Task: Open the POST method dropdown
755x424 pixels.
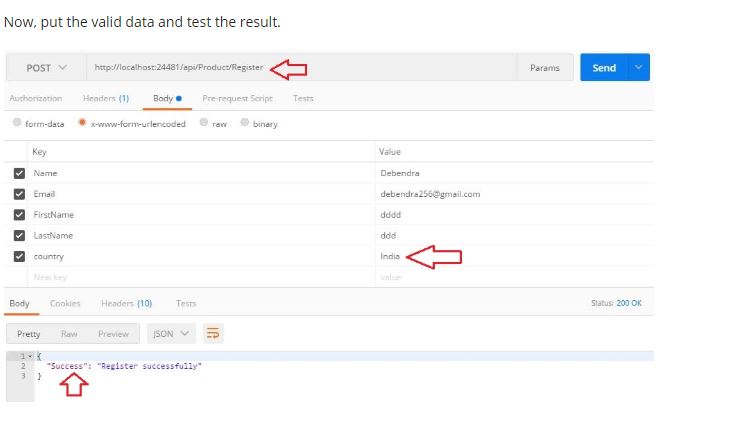Action: (x=46, y=68)
